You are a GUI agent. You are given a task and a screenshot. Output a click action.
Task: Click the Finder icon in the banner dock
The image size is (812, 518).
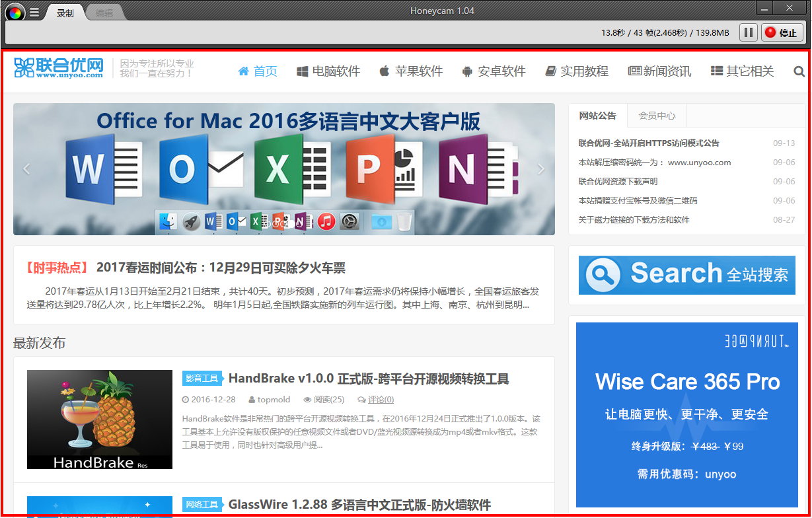click(x=169, y=221)
